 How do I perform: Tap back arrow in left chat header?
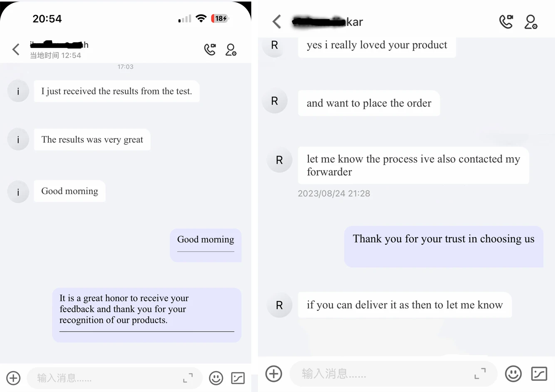[16, 50]
